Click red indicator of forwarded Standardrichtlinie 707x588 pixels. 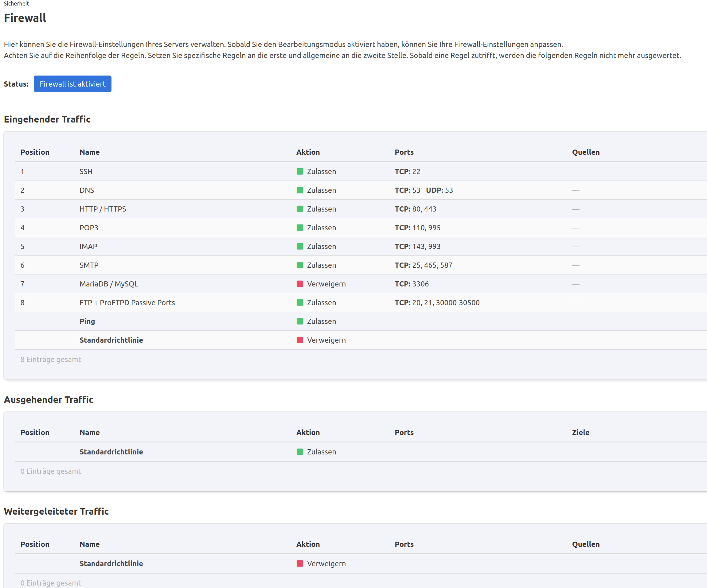point(300,563)
